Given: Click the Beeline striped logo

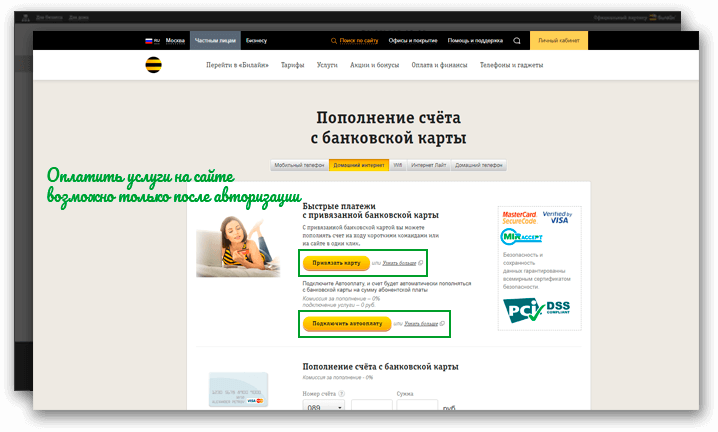Looking at the screenshot, I should coord(153,65).
